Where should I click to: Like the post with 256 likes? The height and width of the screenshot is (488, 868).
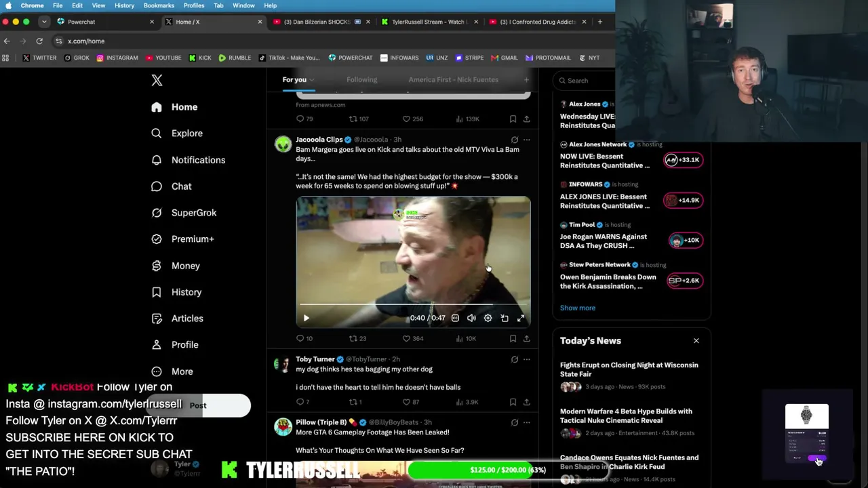pyautogui.click(x=412, y=119)
